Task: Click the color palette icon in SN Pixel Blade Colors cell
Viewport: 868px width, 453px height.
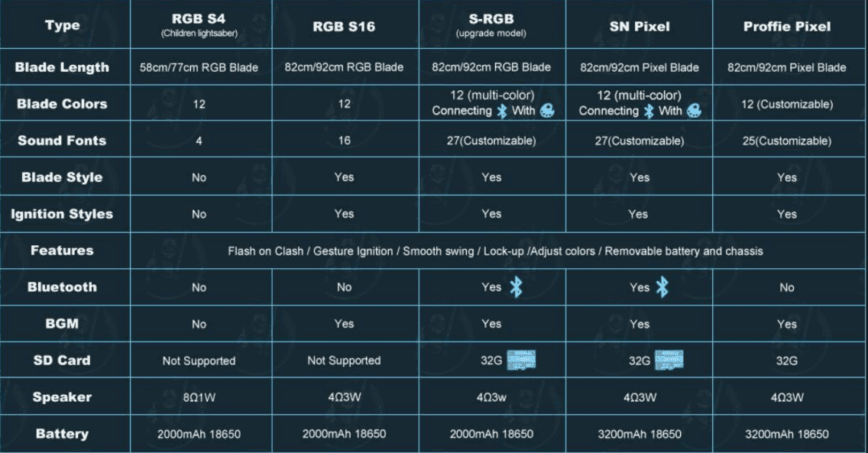Action: coord(694,112)
